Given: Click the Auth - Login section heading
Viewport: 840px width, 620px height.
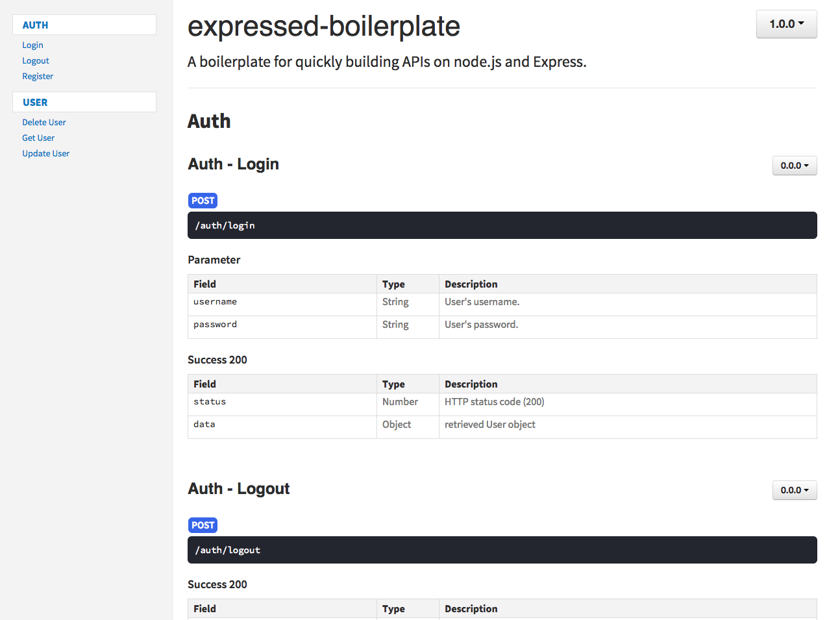Looking at the screenshot, I should point(234,164).
